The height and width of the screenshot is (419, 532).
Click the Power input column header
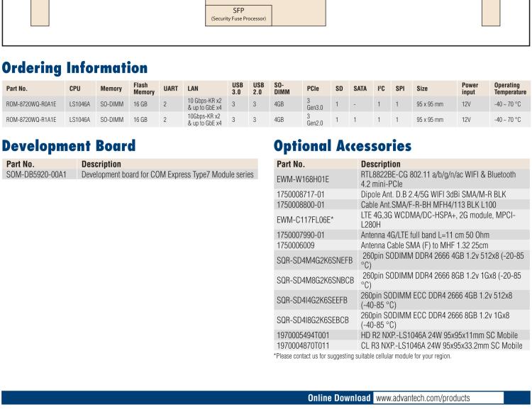point(470,88)
